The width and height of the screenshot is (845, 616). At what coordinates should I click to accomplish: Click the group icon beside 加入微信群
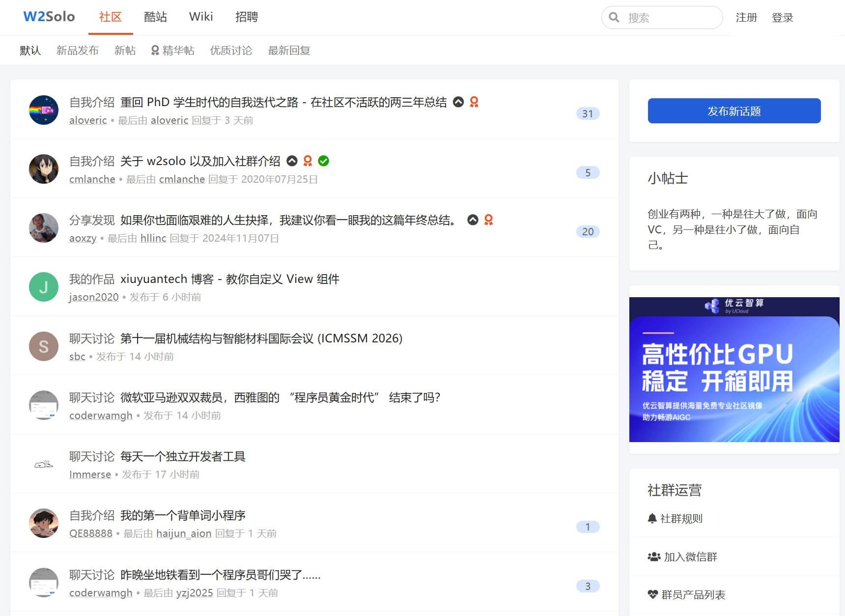pyautogui.click(x=654, y=557)
